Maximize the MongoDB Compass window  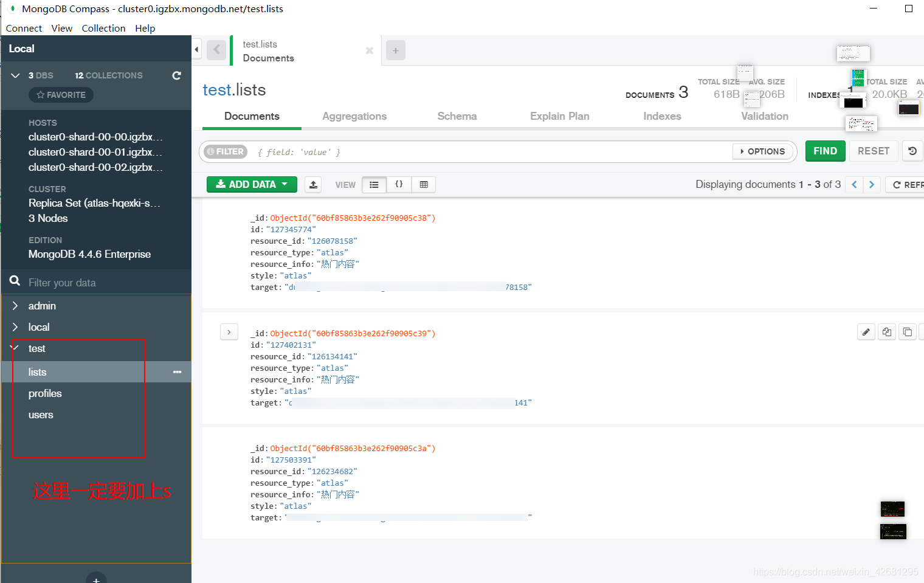pos(909,9)
